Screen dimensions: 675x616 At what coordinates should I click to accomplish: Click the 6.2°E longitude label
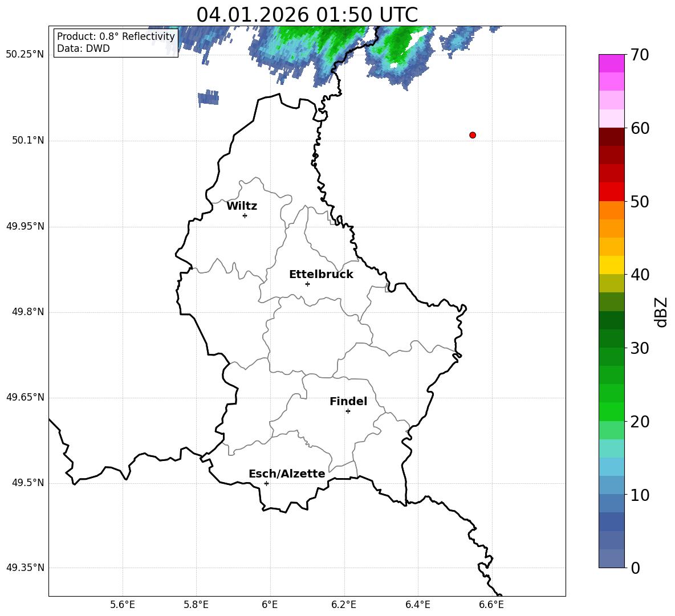point(344,605)
